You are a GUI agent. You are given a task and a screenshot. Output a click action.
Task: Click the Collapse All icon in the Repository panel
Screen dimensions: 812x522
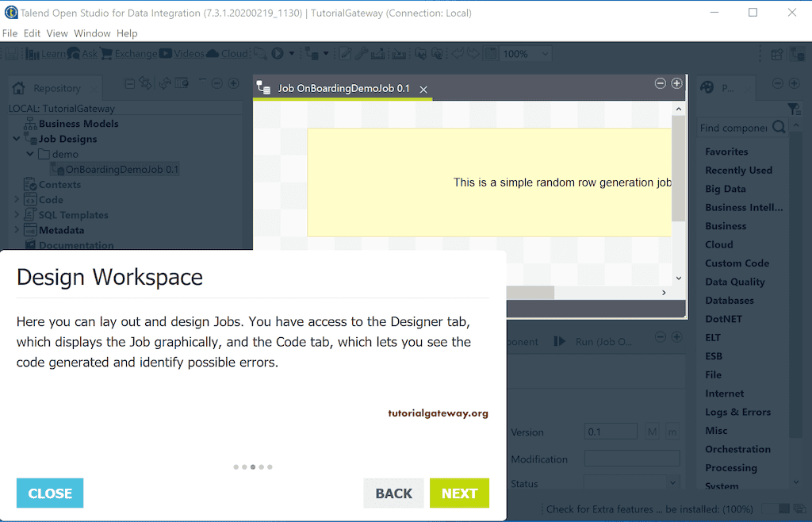pos(130,83)
